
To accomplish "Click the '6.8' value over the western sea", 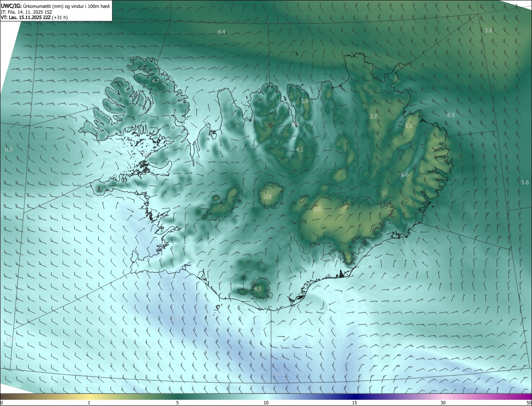I will point(9,149).
